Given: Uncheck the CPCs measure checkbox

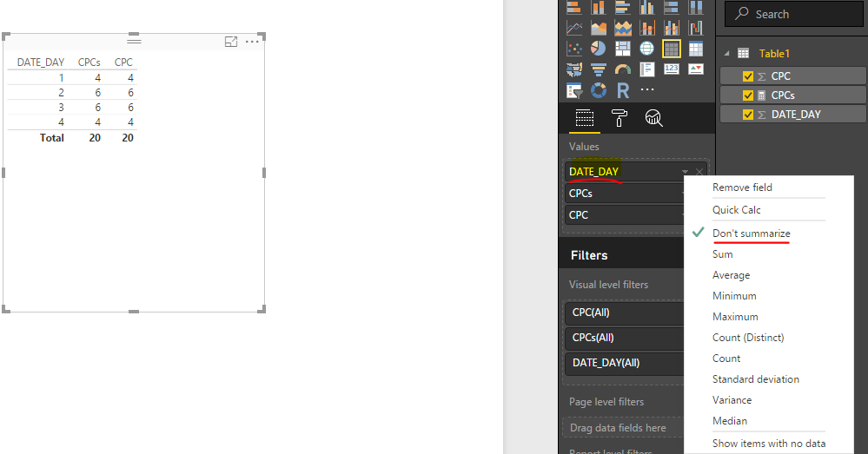Looking at the screenshot, I should (x=748, y=95).
